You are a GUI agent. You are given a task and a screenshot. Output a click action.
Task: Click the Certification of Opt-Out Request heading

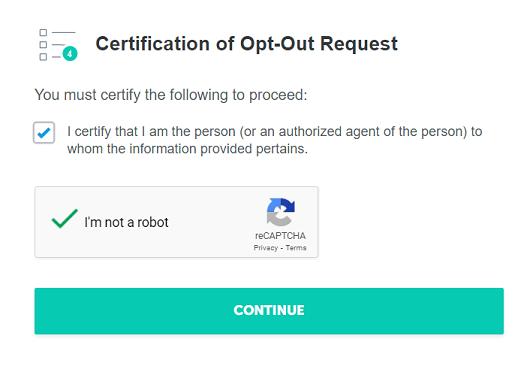[247, 44]
